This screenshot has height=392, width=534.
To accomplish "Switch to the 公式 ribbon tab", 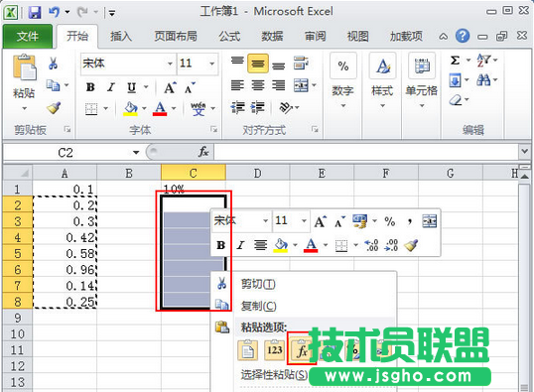I will (229, 36).
